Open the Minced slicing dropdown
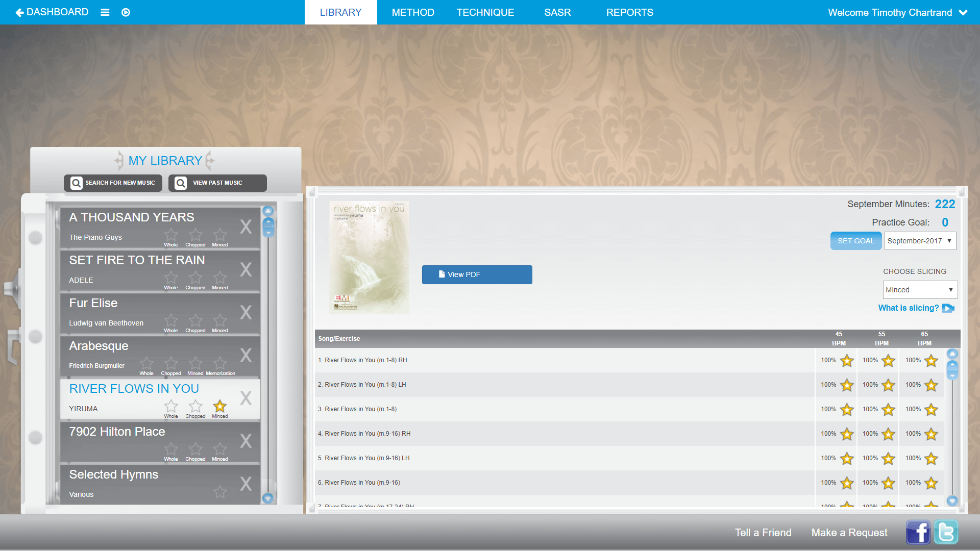 point(920,290)
